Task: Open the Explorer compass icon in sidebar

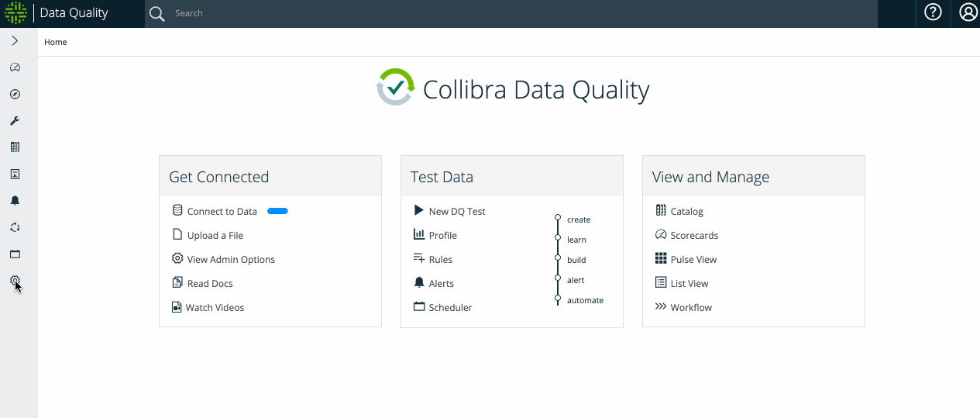Action: (x=15, y=95)
